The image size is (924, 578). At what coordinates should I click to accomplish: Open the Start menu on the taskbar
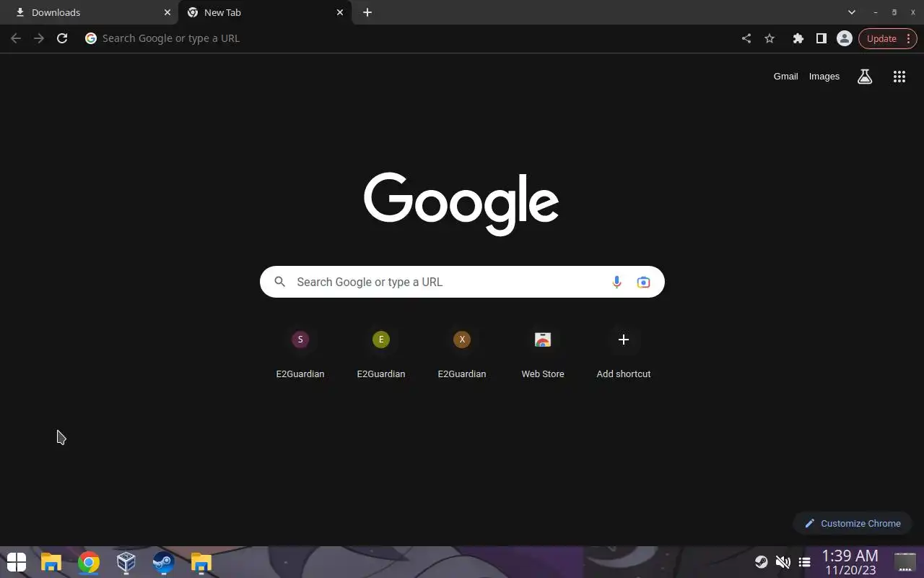tap(17, 562)
